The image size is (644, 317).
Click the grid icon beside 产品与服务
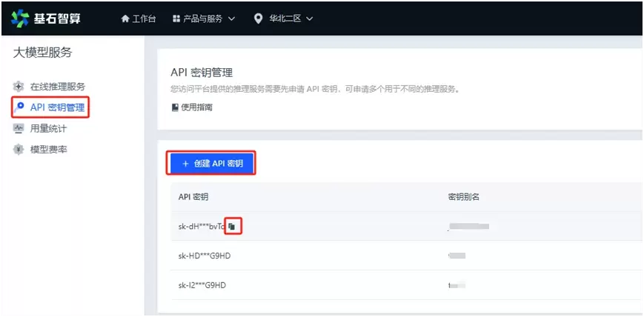point(176,19)
